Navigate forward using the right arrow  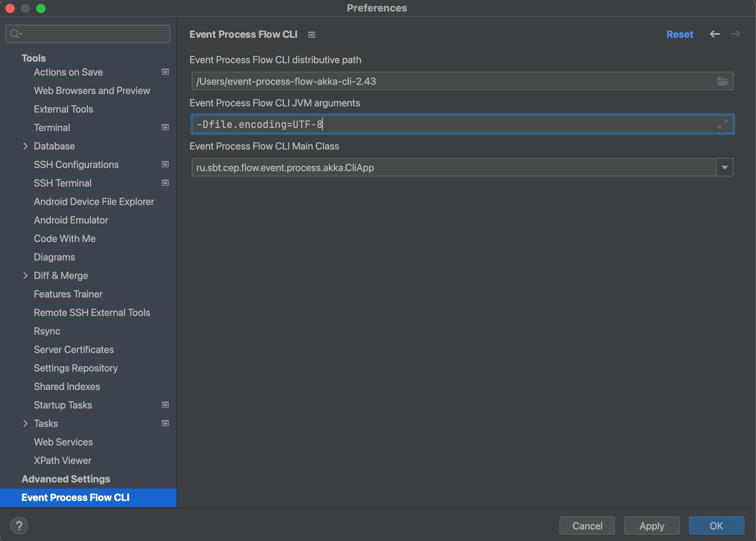pos(735,34)
